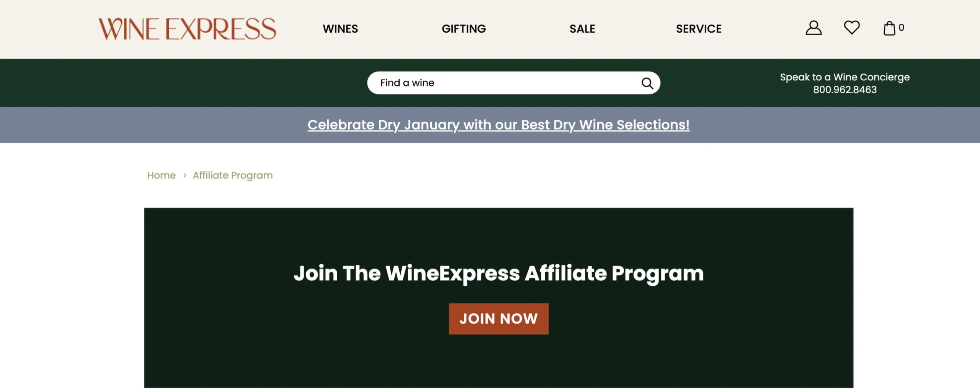Open the Dry January wine selections banner
Screen dimensions: 980x392
[x=499, y=125]
